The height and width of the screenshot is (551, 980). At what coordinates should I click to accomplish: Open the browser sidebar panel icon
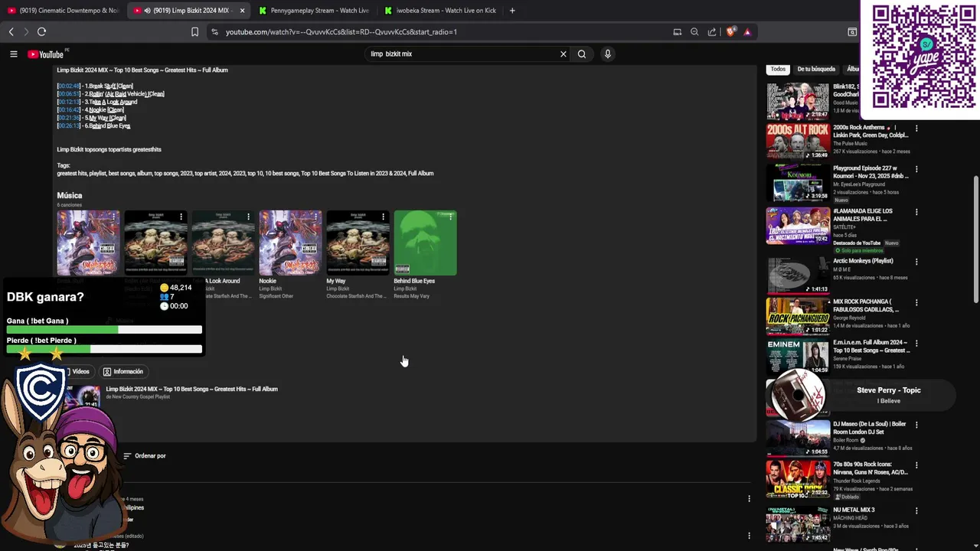852,32
